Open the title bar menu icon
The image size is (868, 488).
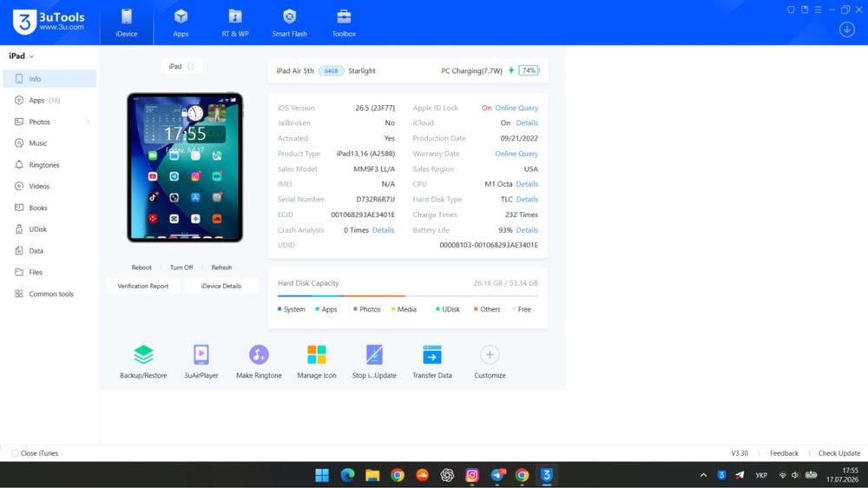pos(819,10)
